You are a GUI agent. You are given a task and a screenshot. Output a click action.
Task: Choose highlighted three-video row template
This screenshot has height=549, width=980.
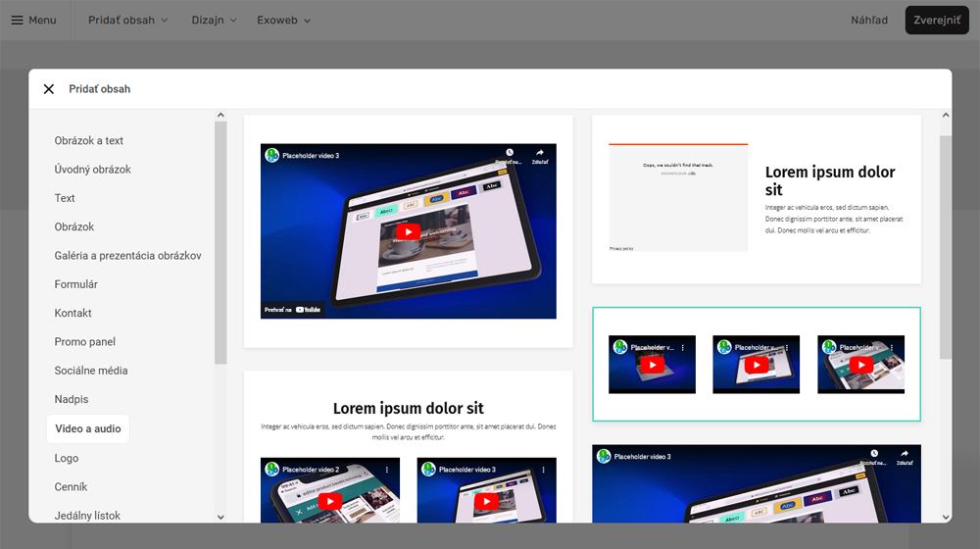pyautogui.click(x=757, y=365)
